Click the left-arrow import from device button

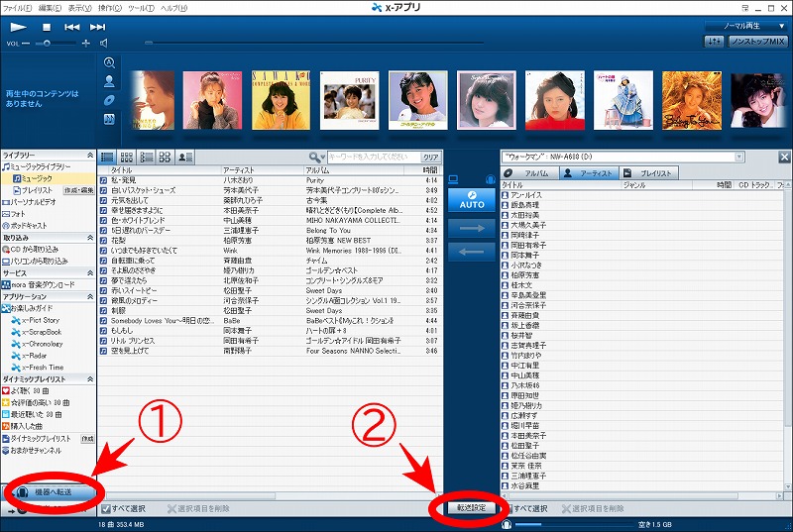coord(472,252)
